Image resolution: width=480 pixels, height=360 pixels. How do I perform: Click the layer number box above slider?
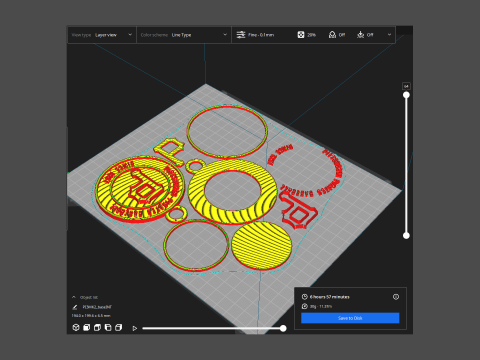coord(406,86)
